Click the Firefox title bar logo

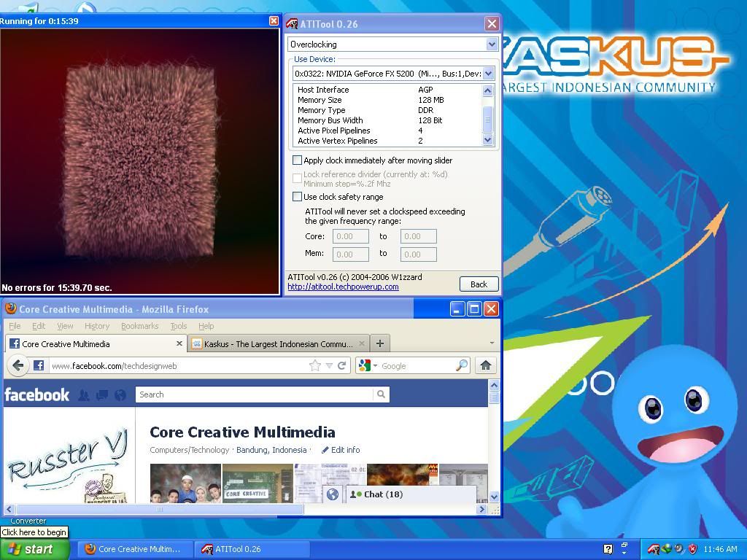tap(10, 308)
